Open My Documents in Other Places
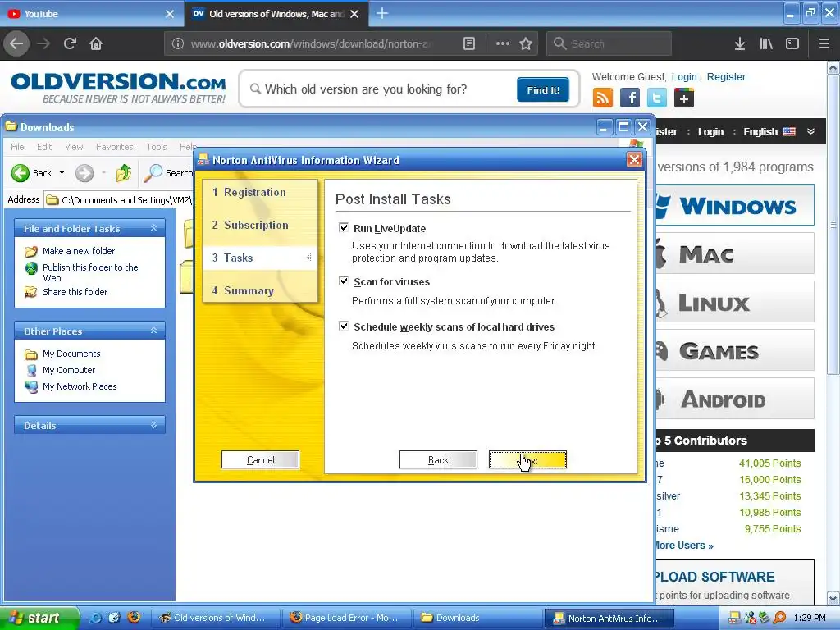Image resolution: width=840 pixels, height=630 pixels. (71, 354)
